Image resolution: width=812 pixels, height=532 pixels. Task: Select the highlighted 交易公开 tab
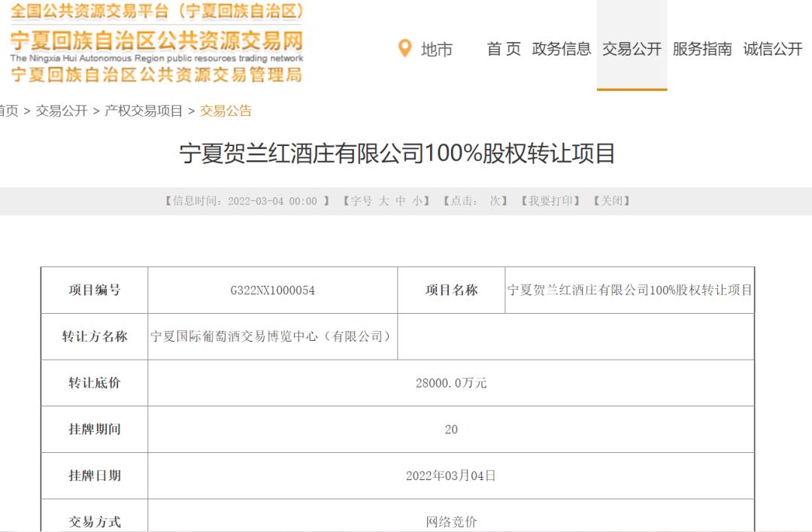coord(632,49)
